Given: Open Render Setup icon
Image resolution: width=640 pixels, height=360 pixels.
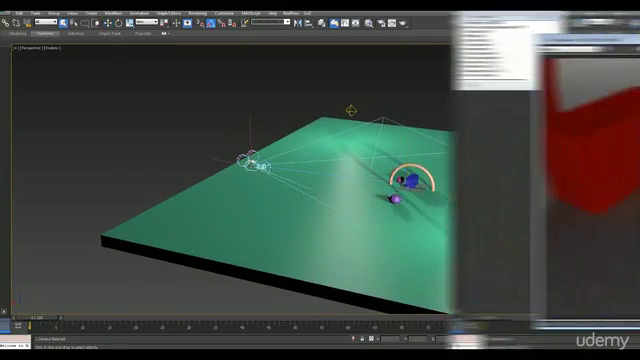Looking at the screenshot, I should pos(381,23).
